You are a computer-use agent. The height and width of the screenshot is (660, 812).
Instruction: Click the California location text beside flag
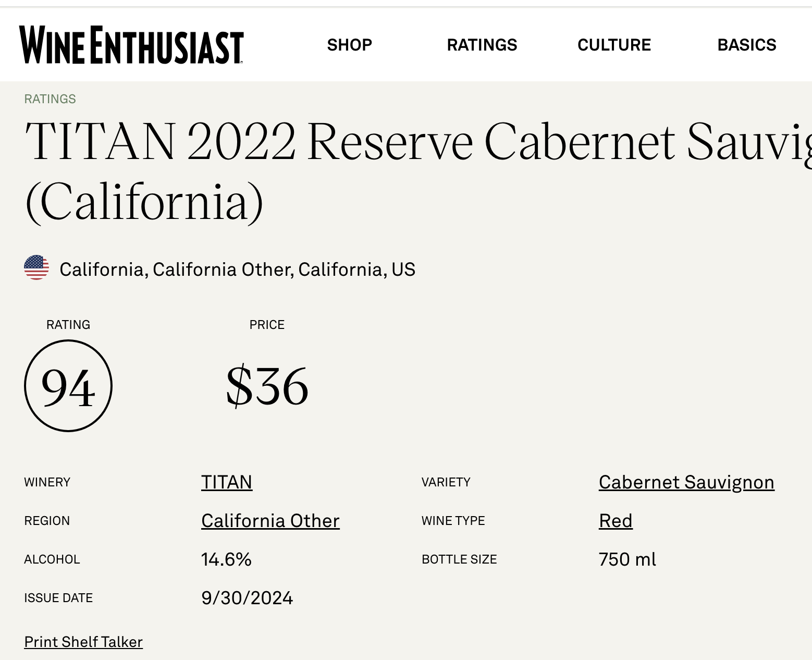point(237,270)
